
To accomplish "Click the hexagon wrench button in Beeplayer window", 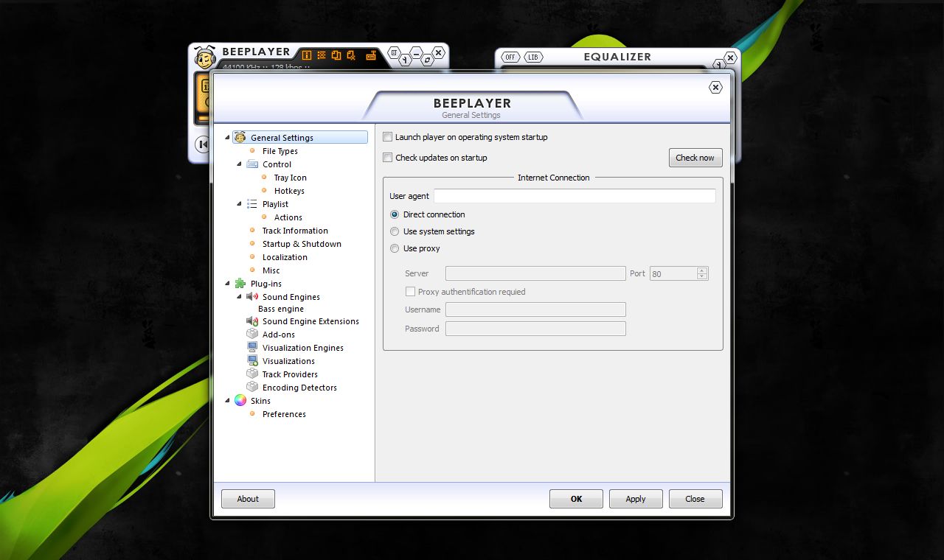I will point(405,60).
